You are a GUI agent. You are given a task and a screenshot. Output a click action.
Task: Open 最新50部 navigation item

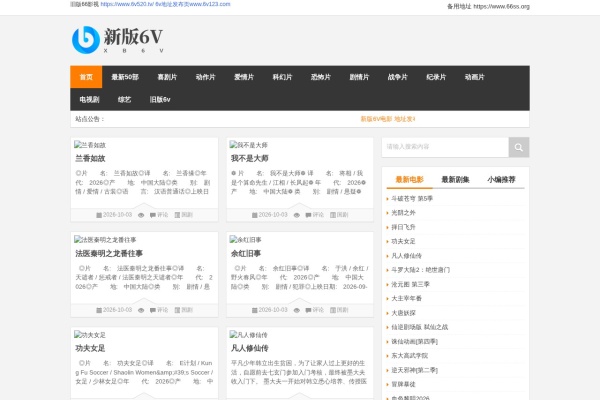coord(125,77)
